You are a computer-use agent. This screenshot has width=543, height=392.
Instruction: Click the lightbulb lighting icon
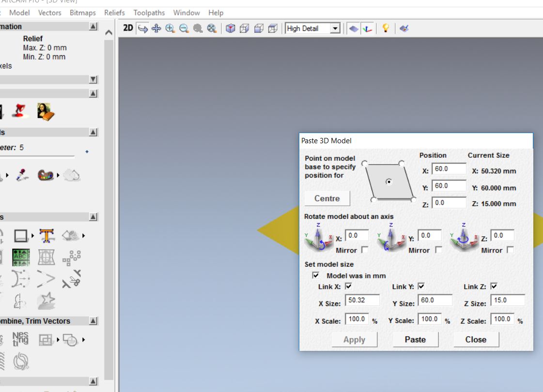pos(386,29)
